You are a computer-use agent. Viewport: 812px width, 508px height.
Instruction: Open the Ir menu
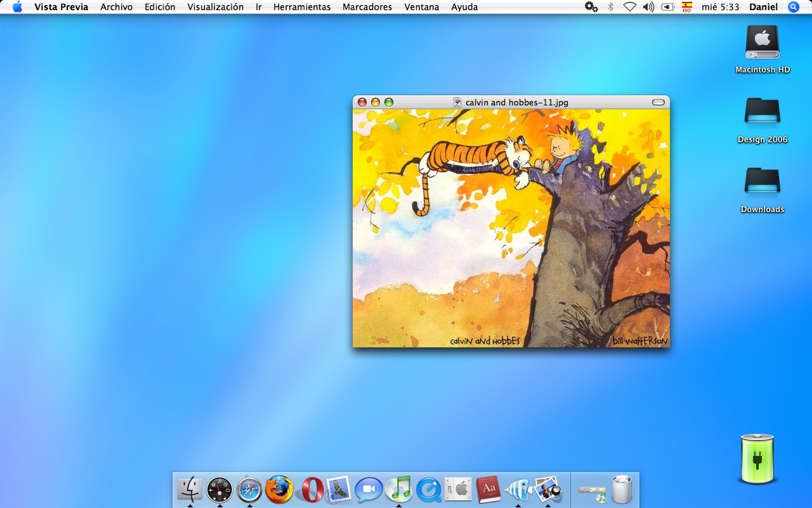[259, 7]
